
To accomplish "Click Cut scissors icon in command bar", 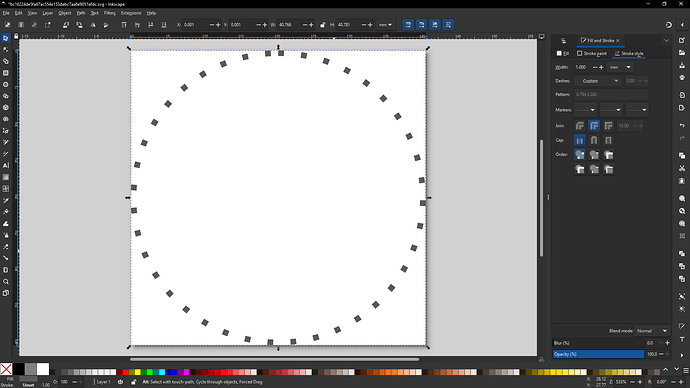I will coord(682,168).
